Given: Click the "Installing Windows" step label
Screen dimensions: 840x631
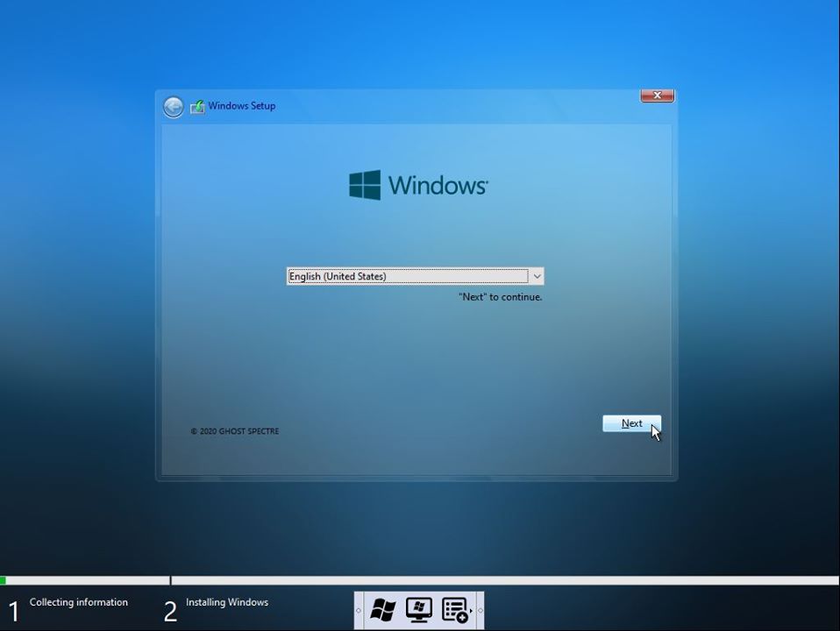Looking at the screenshot, I should click(227, 602).
